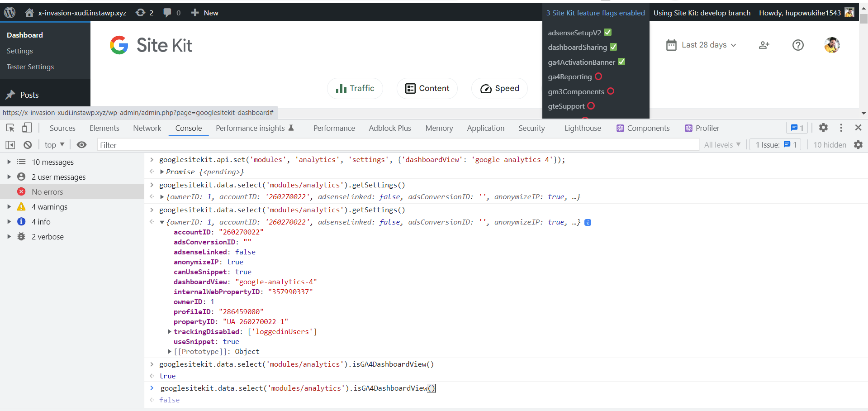Select the inspect element tool in DevTools
868x411 pixels.
click(x=10, y=128)
